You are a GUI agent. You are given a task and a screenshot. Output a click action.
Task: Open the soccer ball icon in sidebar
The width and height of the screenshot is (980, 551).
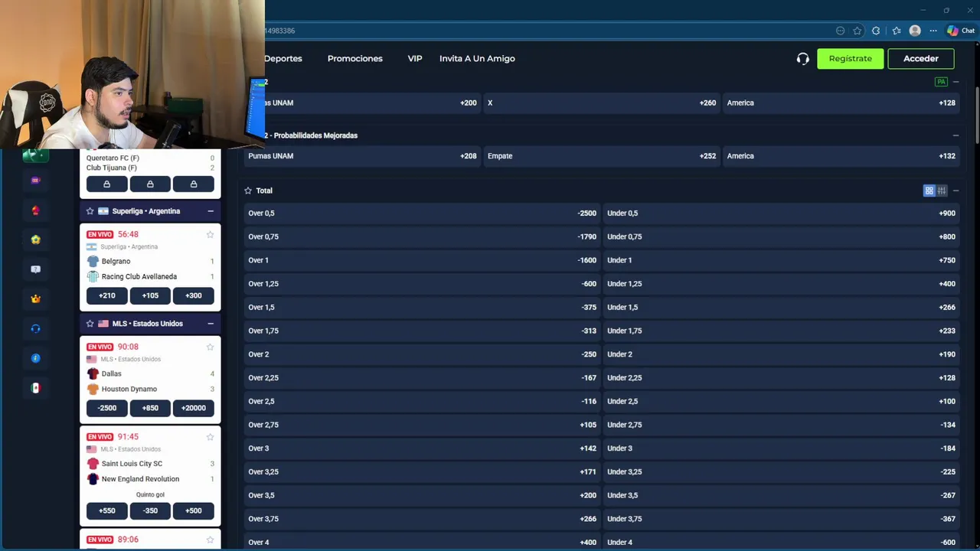(x=35, y=240)
